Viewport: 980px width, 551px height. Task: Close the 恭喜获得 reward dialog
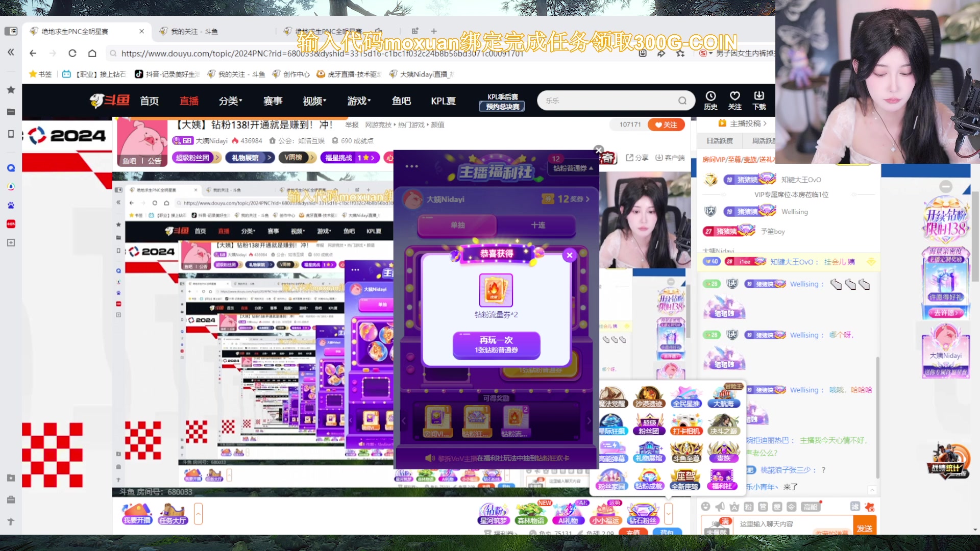570,255
